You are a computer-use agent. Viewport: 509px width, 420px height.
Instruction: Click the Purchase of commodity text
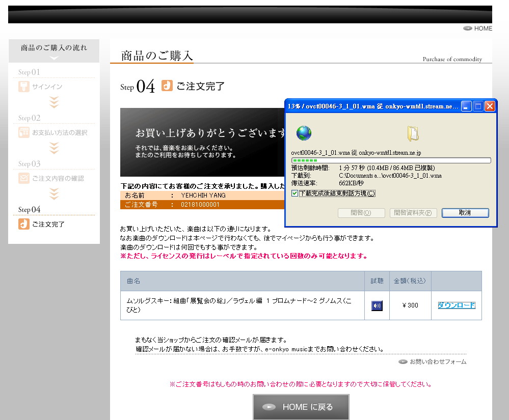pyautogui.click(x=452, y=59)
